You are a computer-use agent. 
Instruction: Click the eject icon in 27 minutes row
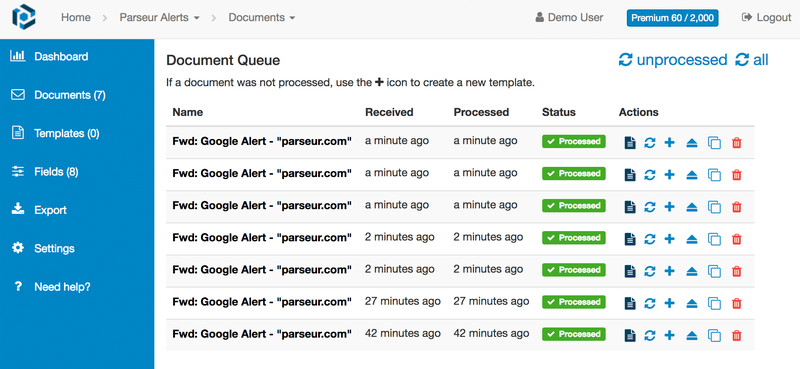[x=691, y=304]
